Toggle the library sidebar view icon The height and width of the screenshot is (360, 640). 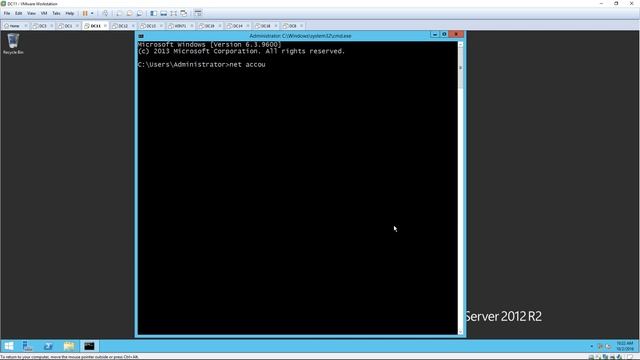click(153, 13)
